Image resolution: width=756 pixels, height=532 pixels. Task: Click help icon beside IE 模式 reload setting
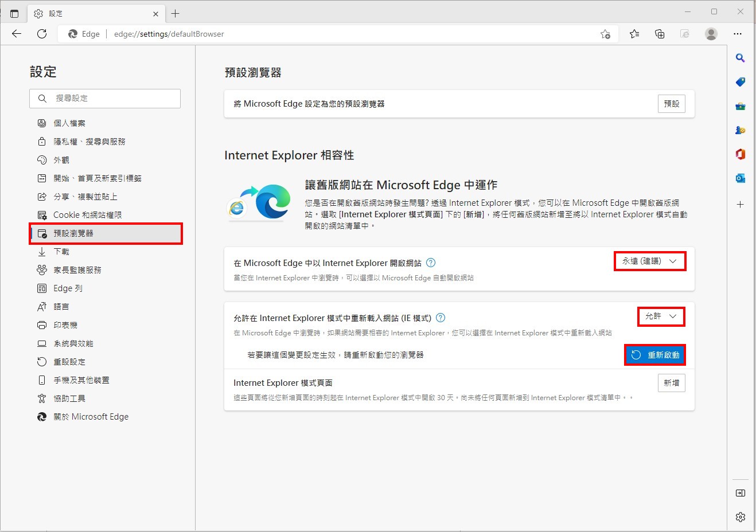(x=441, y=318)
